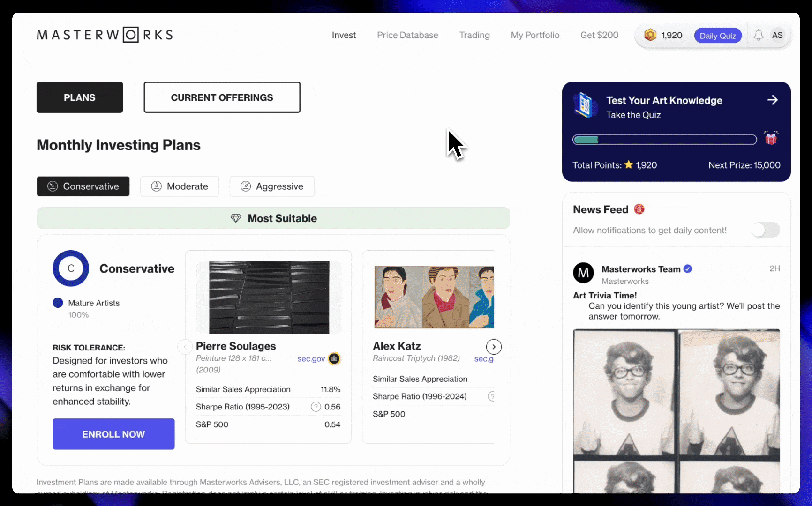Viewport: 812px width, 506px height.
Task: Switch to CURRENT OFFERINGS tab
Action: click(222, 97)
